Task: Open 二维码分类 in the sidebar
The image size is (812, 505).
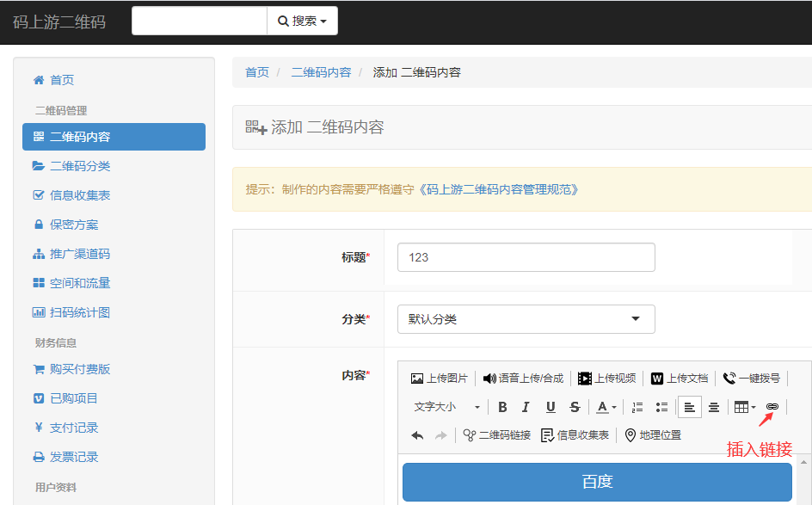Action: click(80, 166)
